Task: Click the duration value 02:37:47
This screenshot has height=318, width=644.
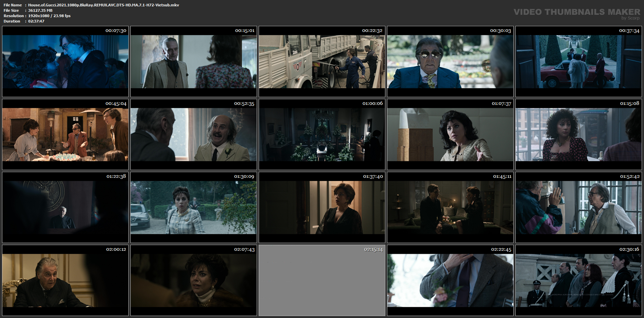Action: click(36, 21)
